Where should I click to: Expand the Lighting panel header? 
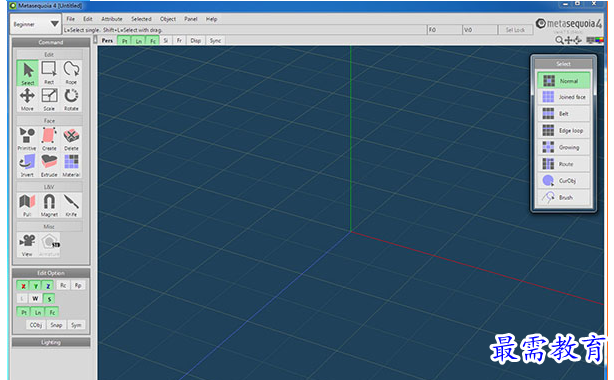(x=51, y=342)
